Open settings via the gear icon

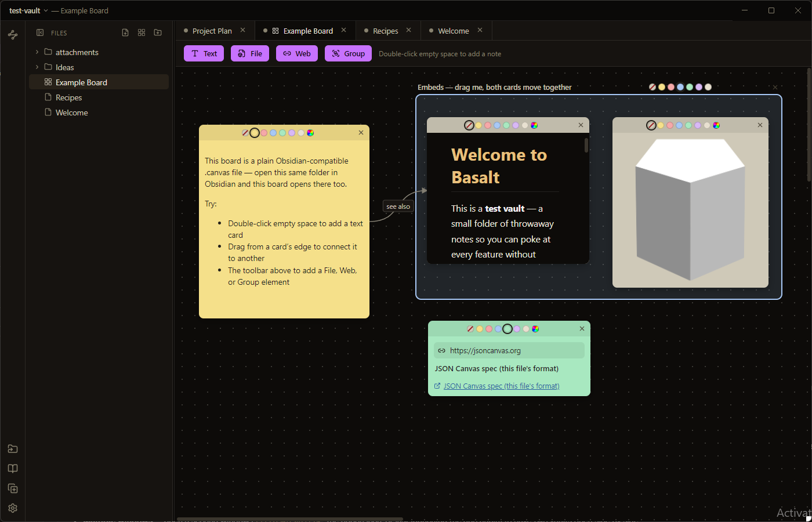[x=13, y=508]
